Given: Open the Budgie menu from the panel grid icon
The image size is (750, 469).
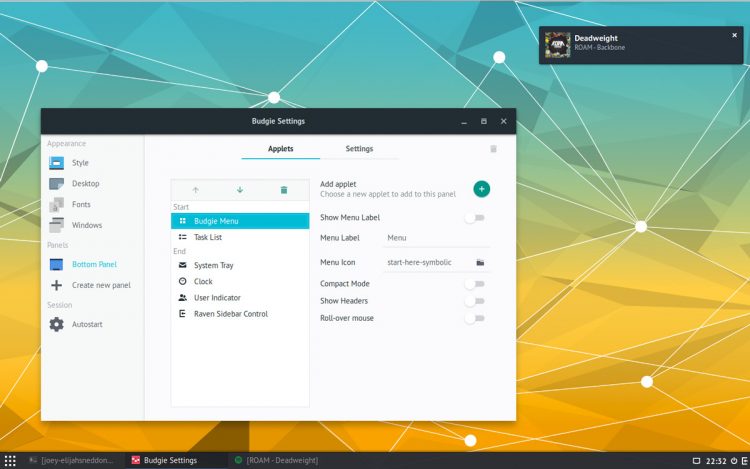Looking at the screenshot, I should point(10,460).
